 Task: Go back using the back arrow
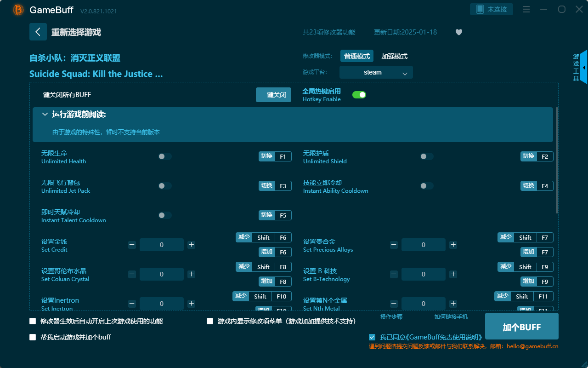pyautogui.click(x=38, y=31)
